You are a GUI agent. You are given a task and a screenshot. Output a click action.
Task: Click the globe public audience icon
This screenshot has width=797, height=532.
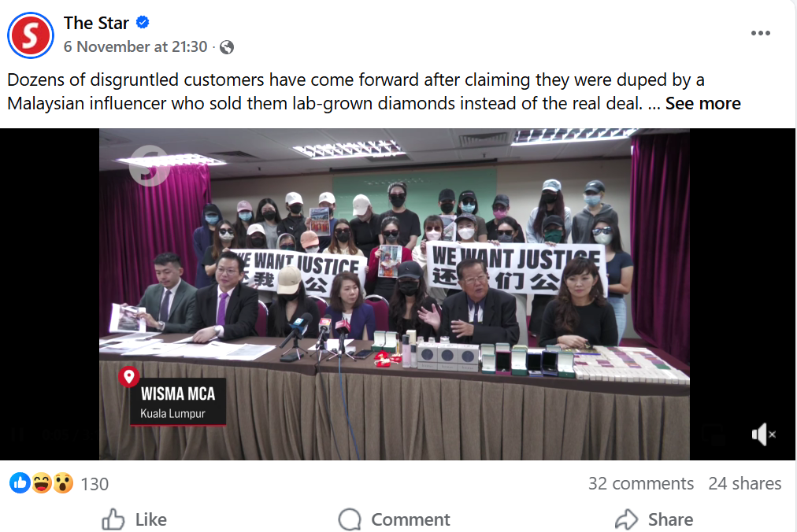[x=227, y=47]
